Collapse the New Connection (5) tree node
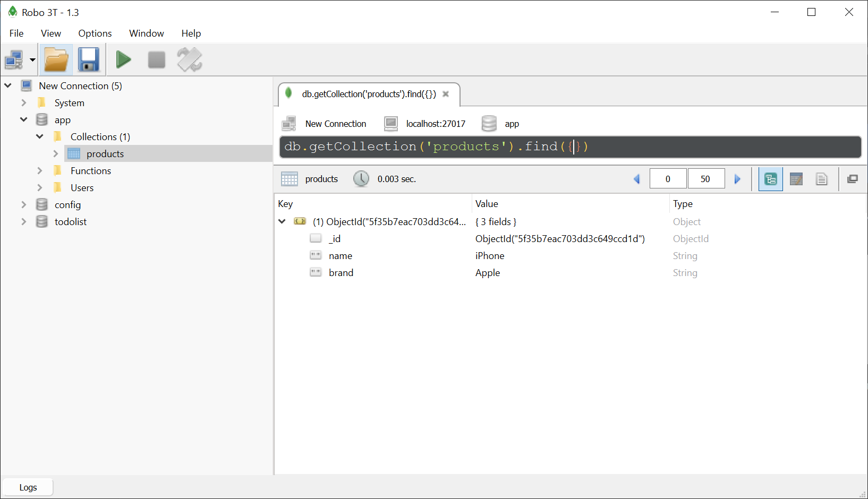This screenshot has height=499, width=868. coord(8,85)
